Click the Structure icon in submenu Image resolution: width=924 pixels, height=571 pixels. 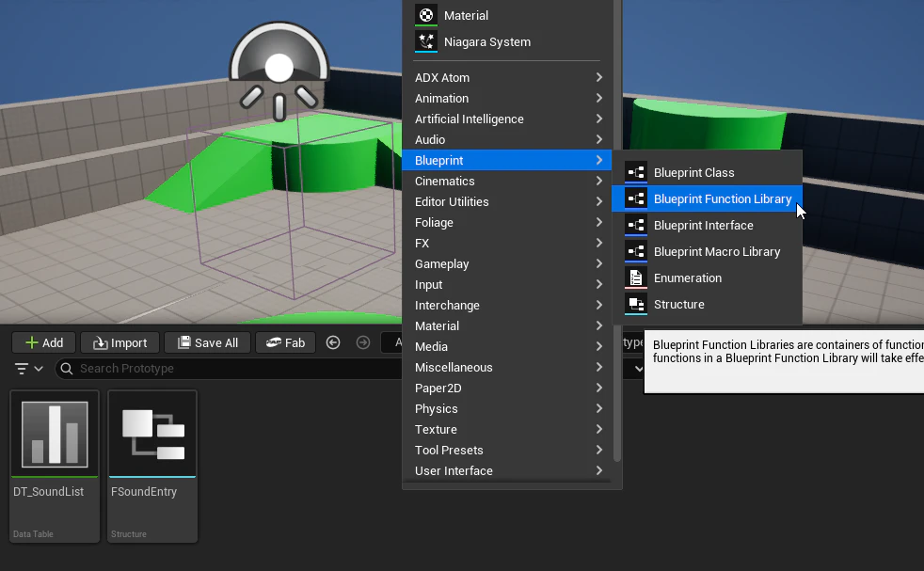pos(636,304)
